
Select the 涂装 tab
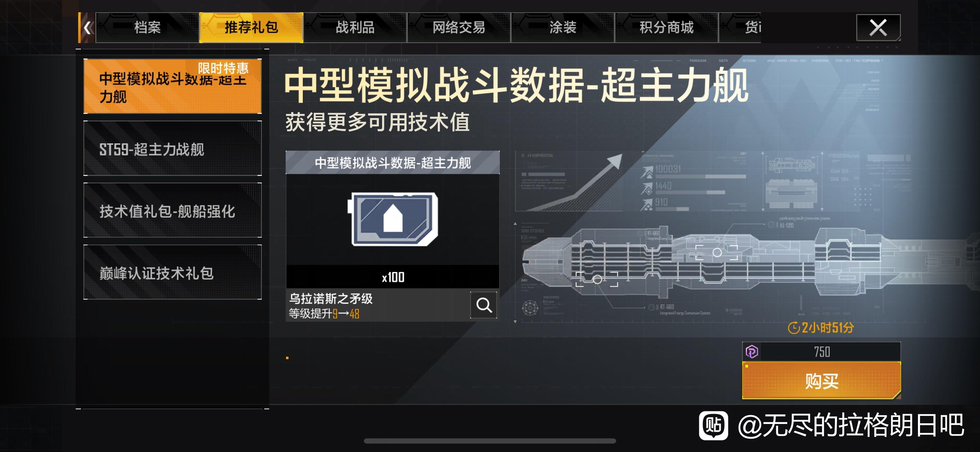(563, 27)
